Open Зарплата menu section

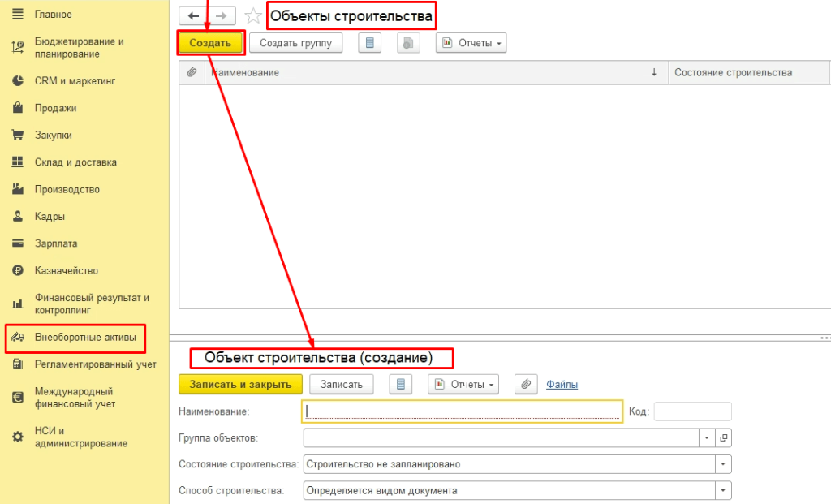[x=56, y=243]
